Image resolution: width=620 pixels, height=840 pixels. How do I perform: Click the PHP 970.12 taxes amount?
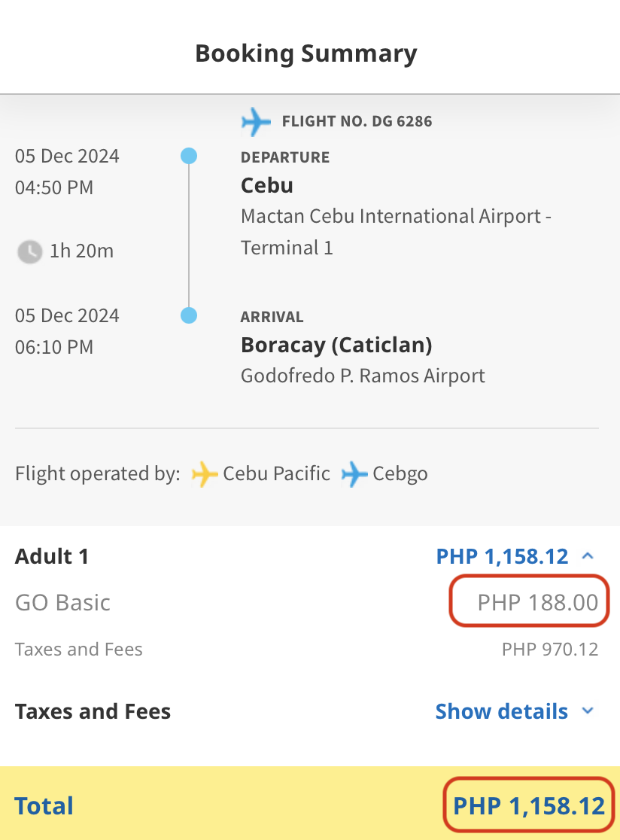(550, 650)
